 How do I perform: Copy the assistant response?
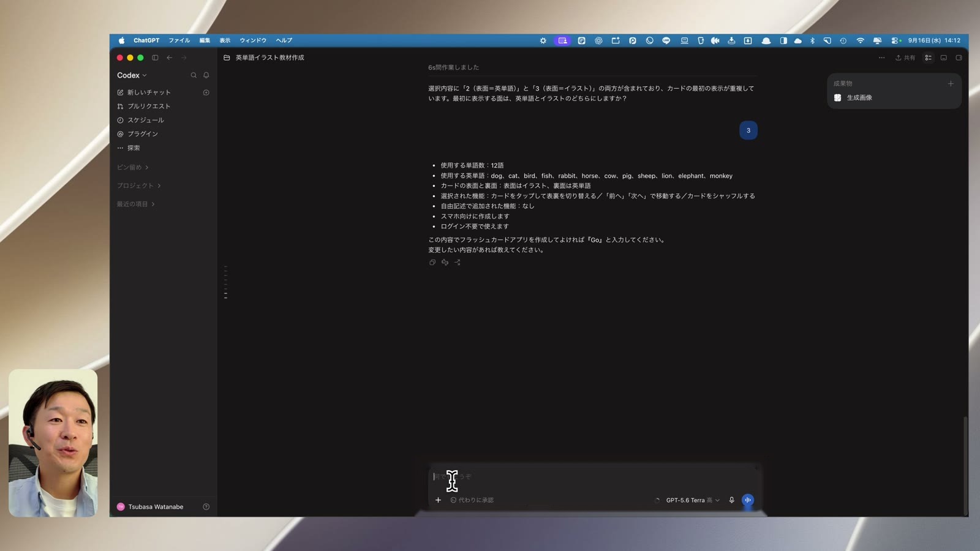(432, 262)
